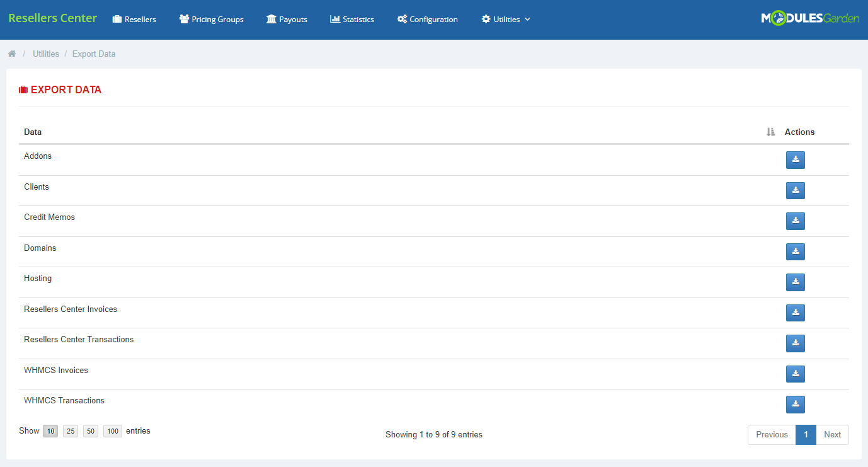
Task: Click the Resellers Center brand title
Action: point(52,18)
